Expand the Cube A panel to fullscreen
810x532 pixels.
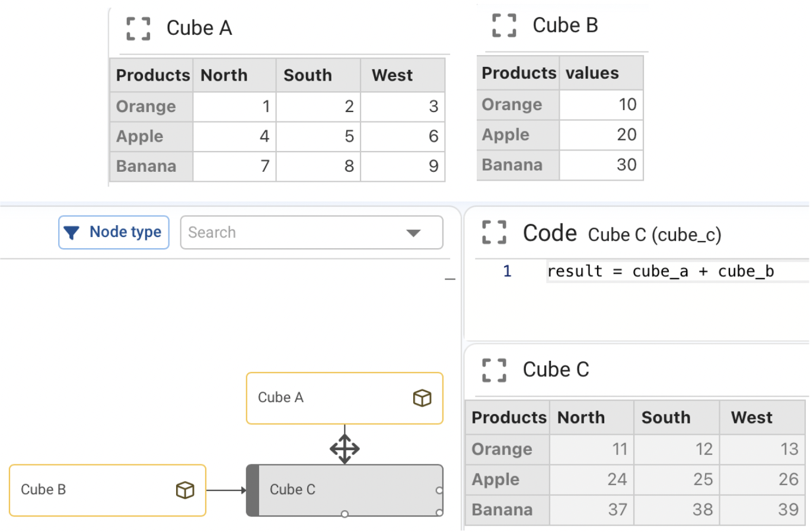click(138, 28)
